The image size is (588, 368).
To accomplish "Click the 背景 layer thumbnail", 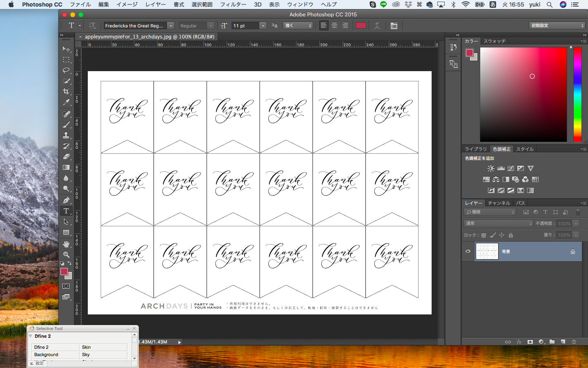I will (x=487, y=251).
